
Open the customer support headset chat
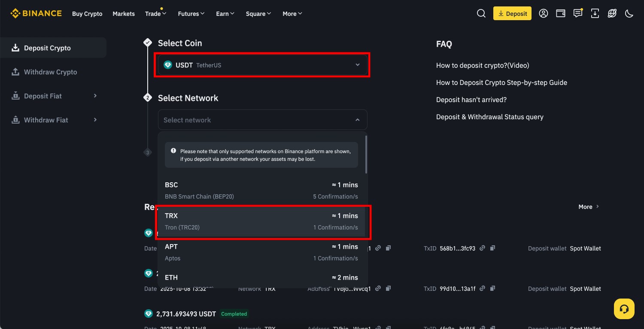tap(624, 309)
